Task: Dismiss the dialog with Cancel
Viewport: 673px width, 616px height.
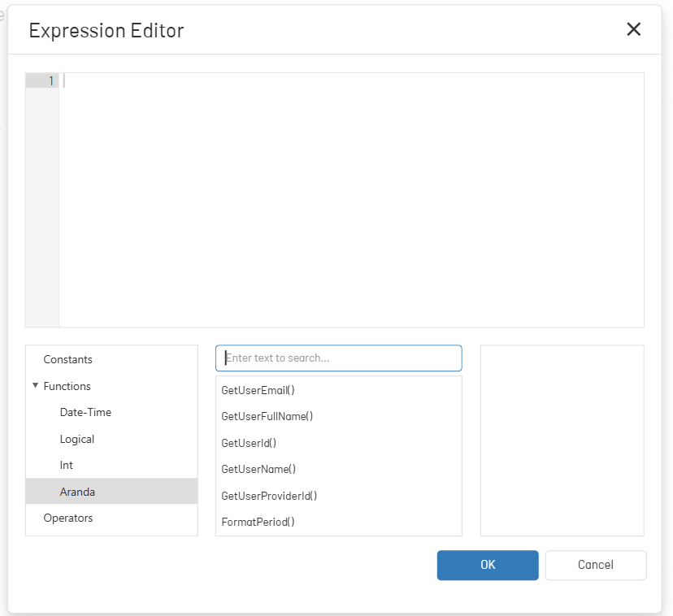Action: tap(596, 565)
